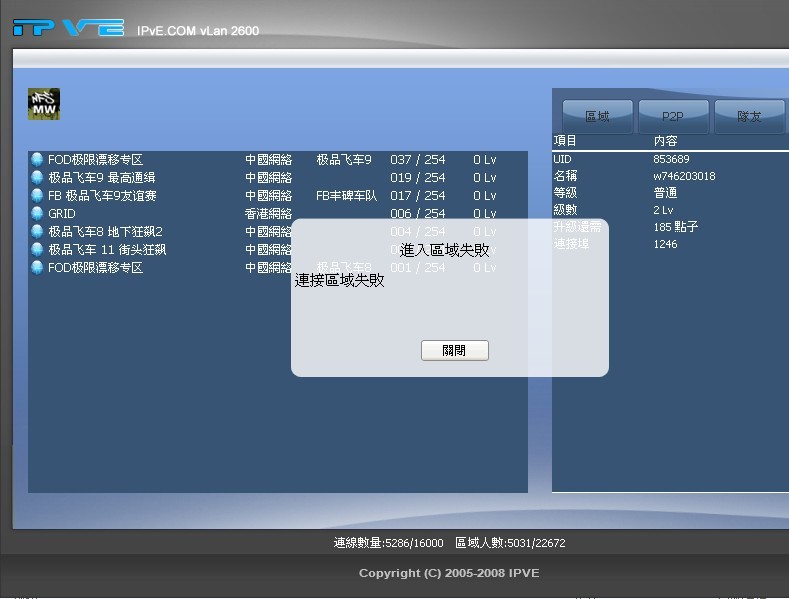Click the port value 1246
Image resolution: width=789 pixels, height=599 pixels.
[665, 244]
